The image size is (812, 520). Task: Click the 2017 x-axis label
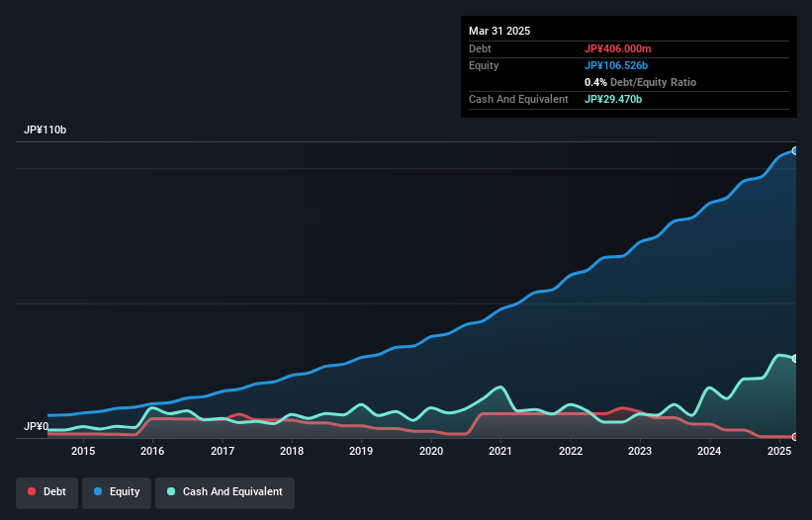click(x=223, y=451)
